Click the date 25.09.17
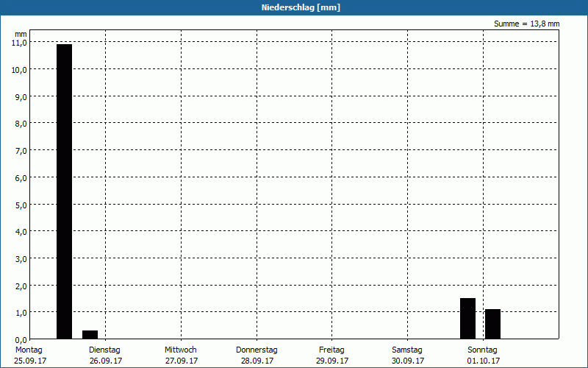 [30, 361]
